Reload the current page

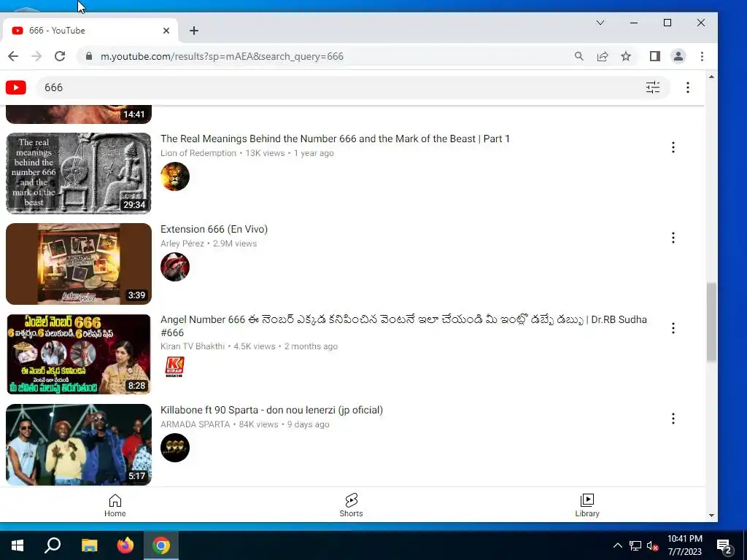pos(60,56)
